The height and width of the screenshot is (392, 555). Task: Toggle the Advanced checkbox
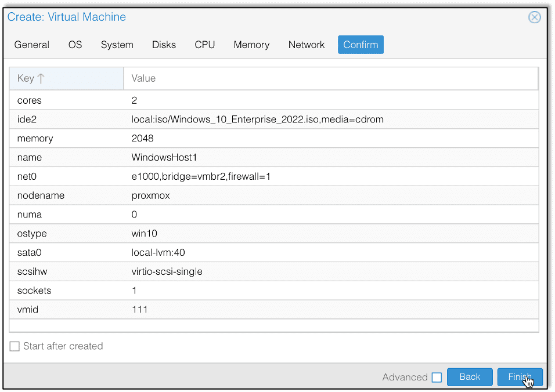coord(437,377)
